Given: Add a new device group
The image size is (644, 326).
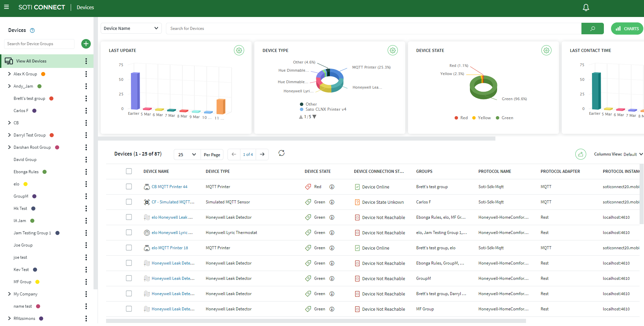Looking at the screenshot, I should [x=86, y=44].
